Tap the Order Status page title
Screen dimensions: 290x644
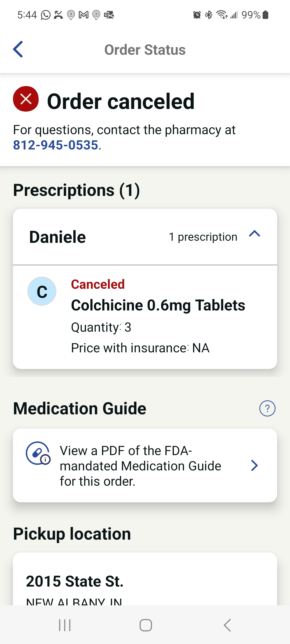[x=145, y=50]
